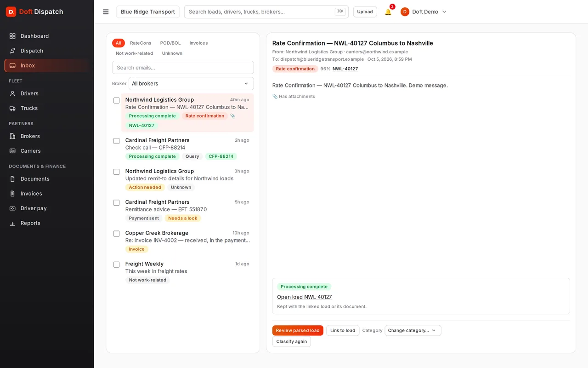Screen dimensions: 588x368
Task: Open the All brokers dropdown
Action: [191, 83]
